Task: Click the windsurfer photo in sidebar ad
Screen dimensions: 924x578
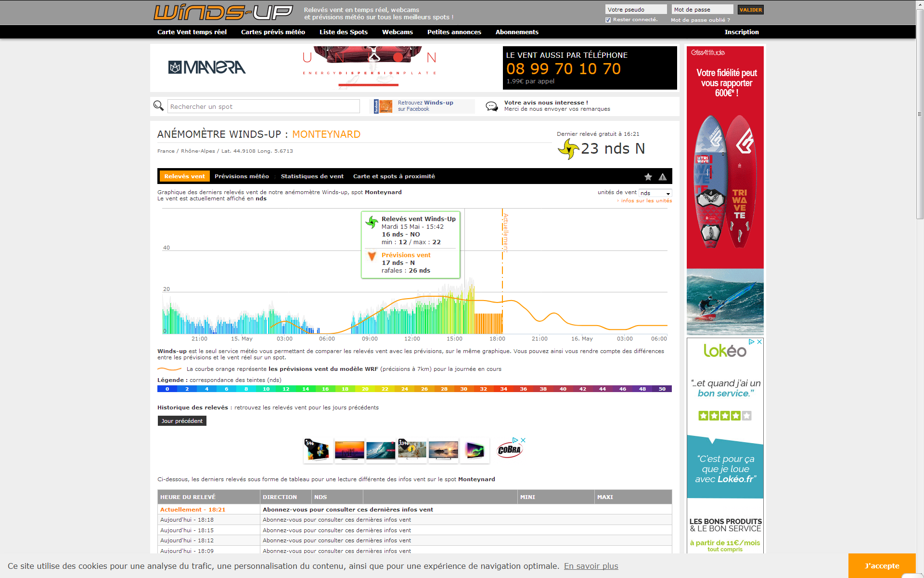Action: 725,302
